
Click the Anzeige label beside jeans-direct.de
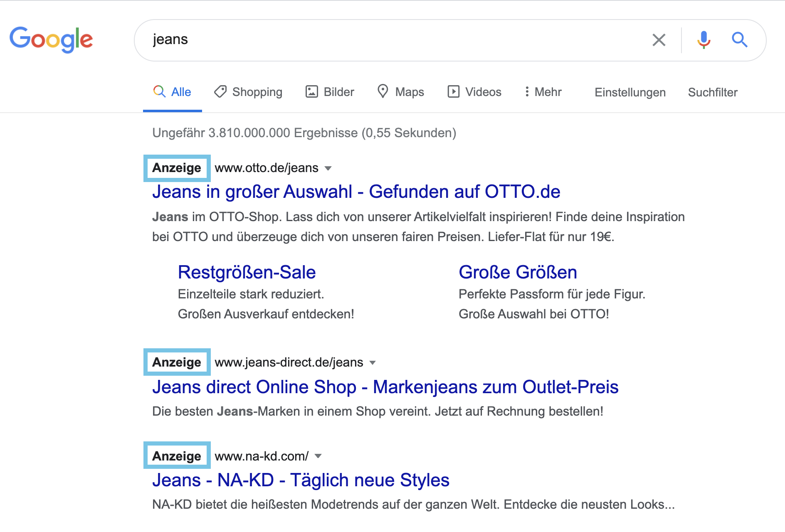[x=177, y=362]
